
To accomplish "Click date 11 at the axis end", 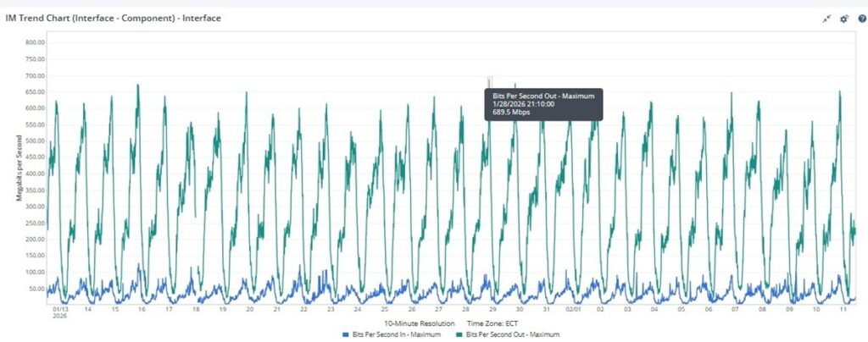I will (843, 310).
